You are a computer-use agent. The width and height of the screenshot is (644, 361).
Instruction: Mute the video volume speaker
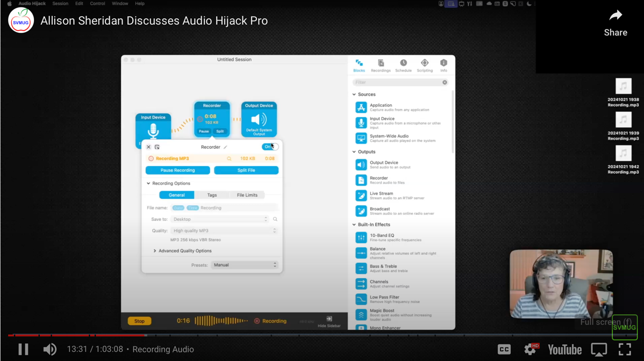pos(49,349)
